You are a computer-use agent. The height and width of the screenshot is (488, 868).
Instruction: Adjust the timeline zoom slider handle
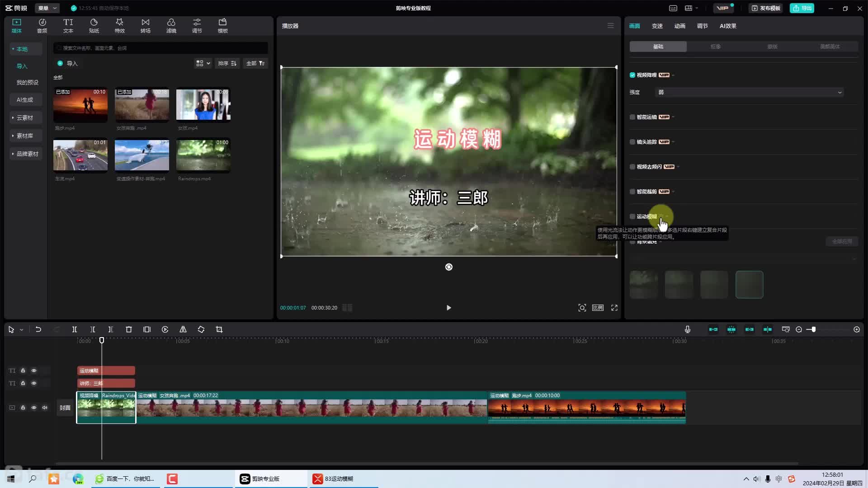[x=813, y=330]
